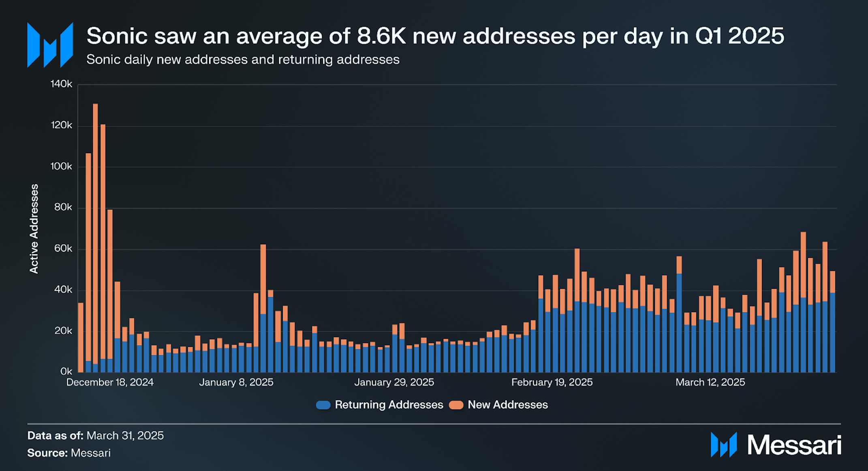
Task: Click the orange New Addresses legend swatch
Action: tap(456, 405)
